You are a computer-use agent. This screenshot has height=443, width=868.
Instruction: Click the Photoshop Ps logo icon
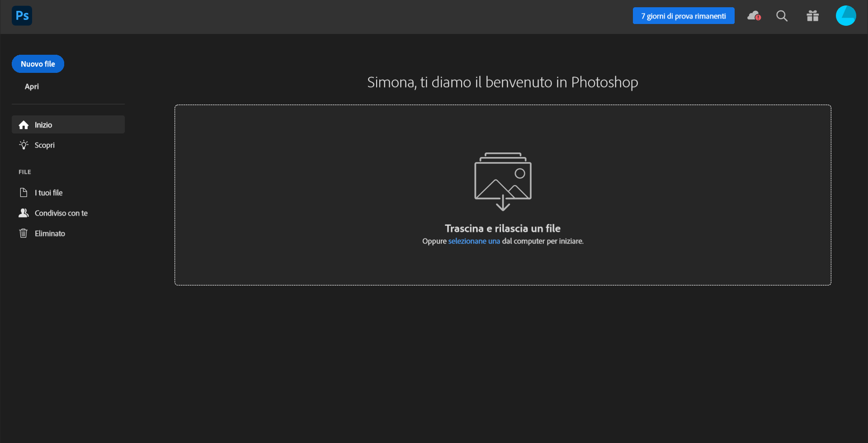[21, 15]
